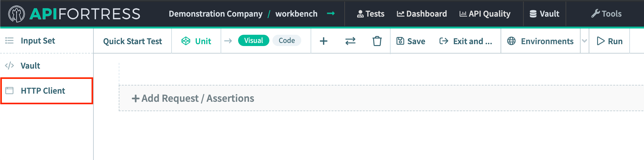Switch to the Code editor view
This screenshot has height=160, width=644.
click(x=287, y=40)
